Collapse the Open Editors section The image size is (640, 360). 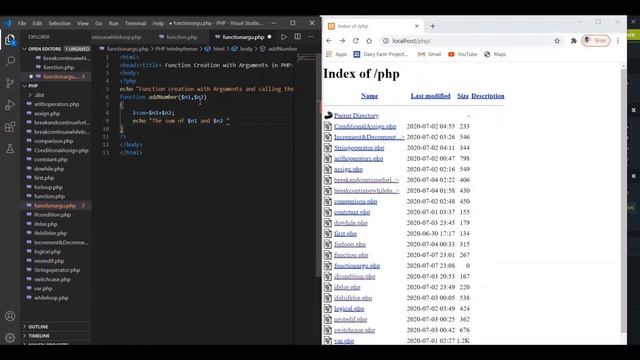56,49
